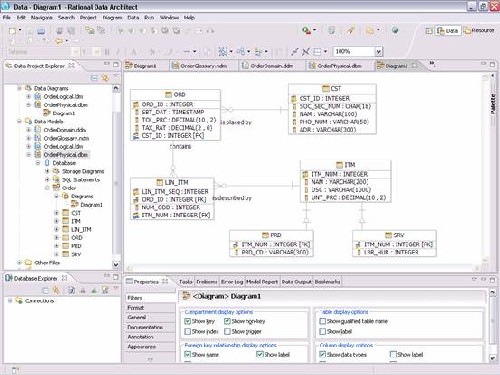Switch to the OrderPhysical.dbm editor tab
Image resolution: width=500 pixels, height=375 pixels.
pyautogui.click(x=339, y=66)
